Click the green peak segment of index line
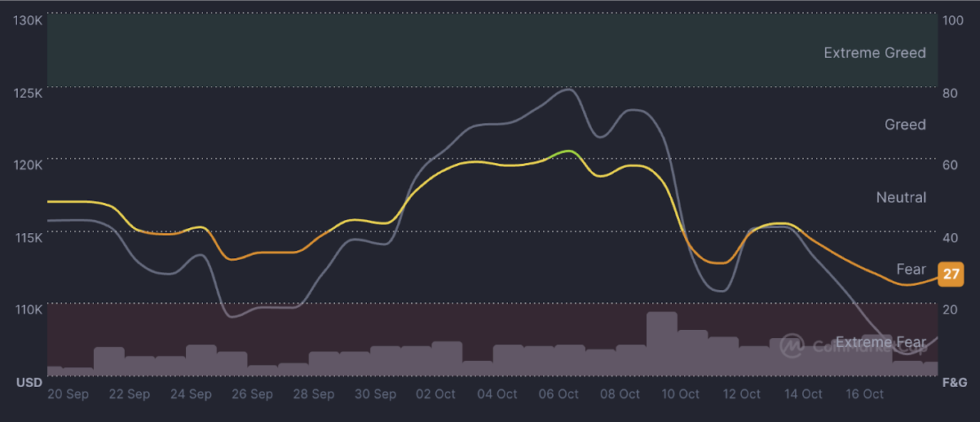The width and height of the screenshot is (980, 422). click(x=567, y=152)
